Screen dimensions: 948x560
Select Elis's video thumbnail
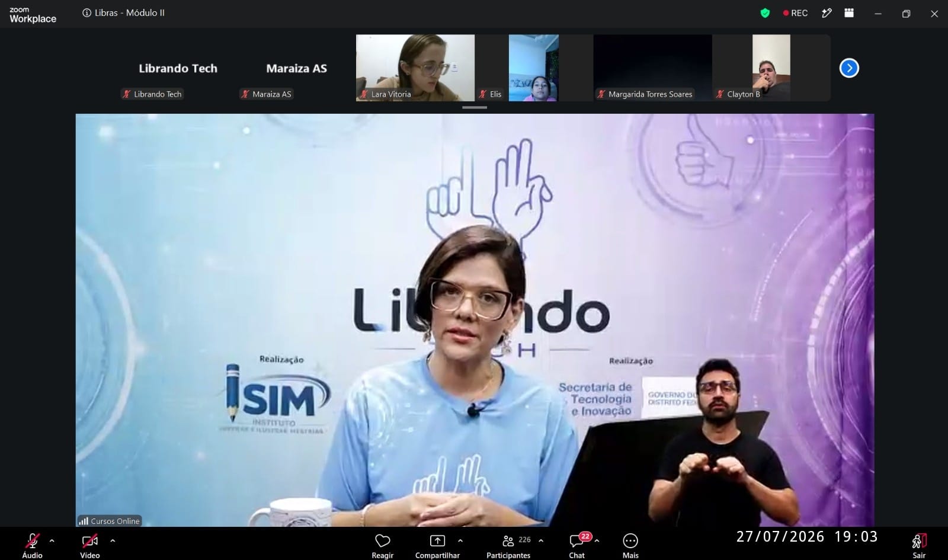coord(534,68)
